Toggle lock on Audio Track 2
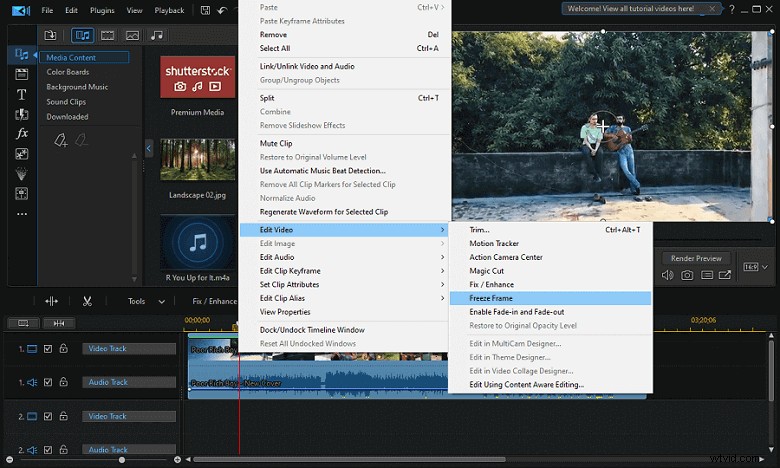Screen dimensions: 780x468 64,449
